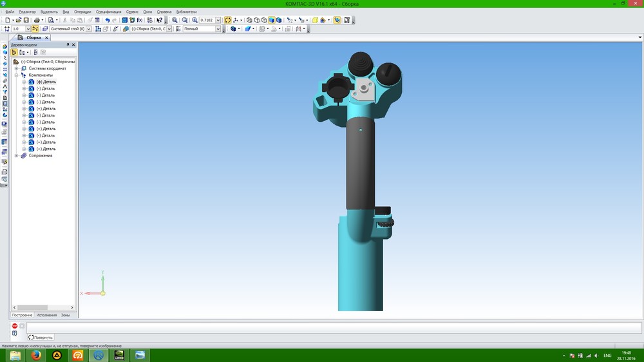Open the Операции menu

[x=82, y=12]
